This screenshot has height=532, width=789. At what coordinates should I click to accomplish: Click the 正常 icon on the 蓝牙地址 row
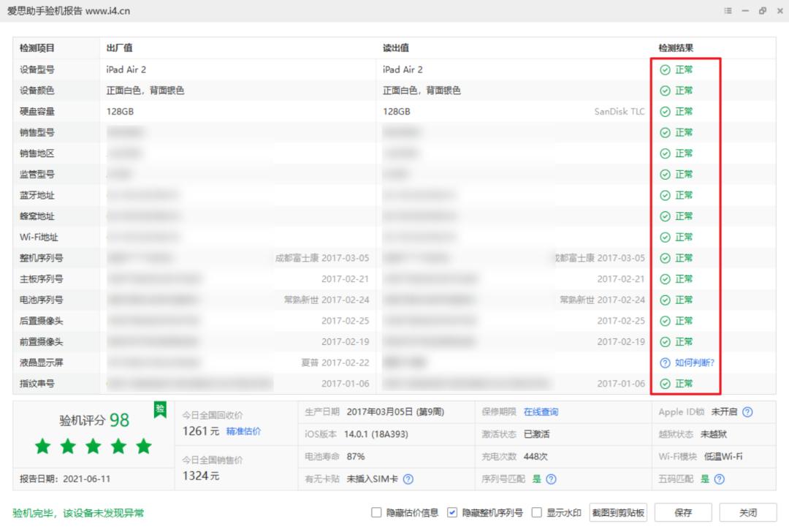click(x=664, y=195)
